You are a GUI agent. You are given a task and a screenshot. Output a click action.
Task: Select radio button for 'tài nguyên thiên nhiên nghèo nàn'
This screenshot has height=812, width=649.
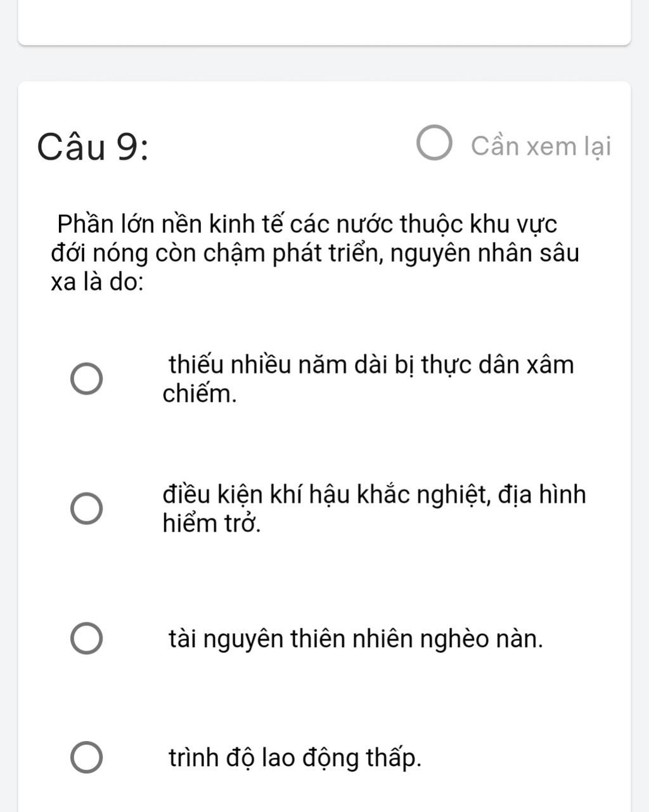86,638
